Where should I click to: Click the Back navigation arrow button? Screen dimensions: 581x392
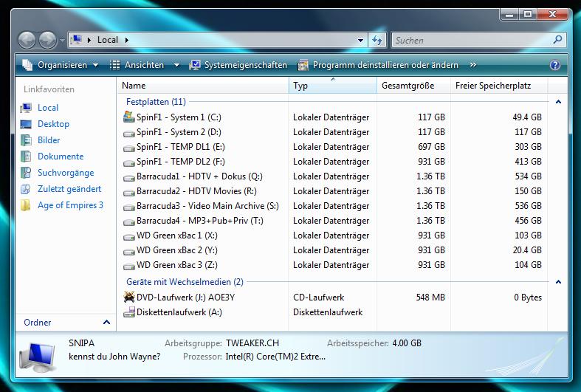[x=27, y=40]
